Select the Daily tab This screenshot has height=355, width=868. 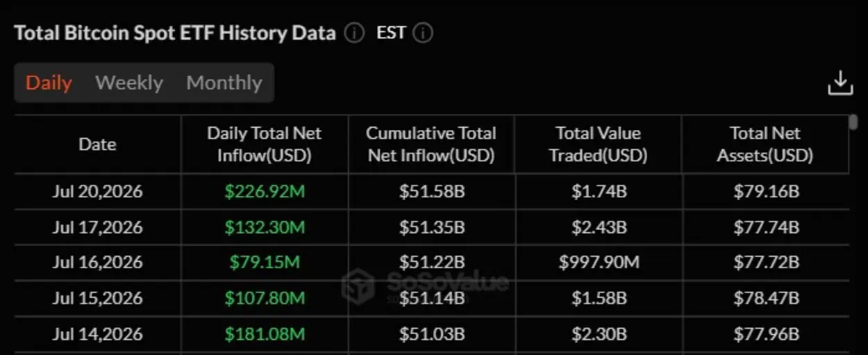pyautogui.click(x=49, y=83)
